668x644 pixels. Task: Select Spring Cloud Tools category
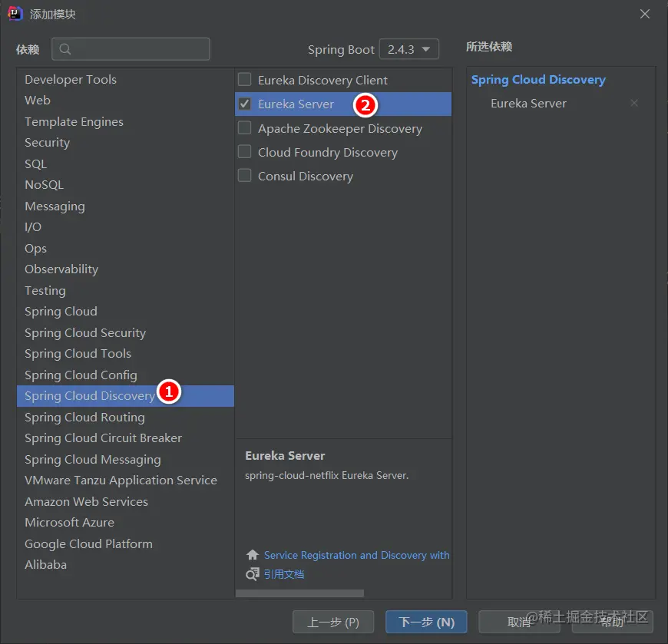pyautogui.click(x=125, y=353)
